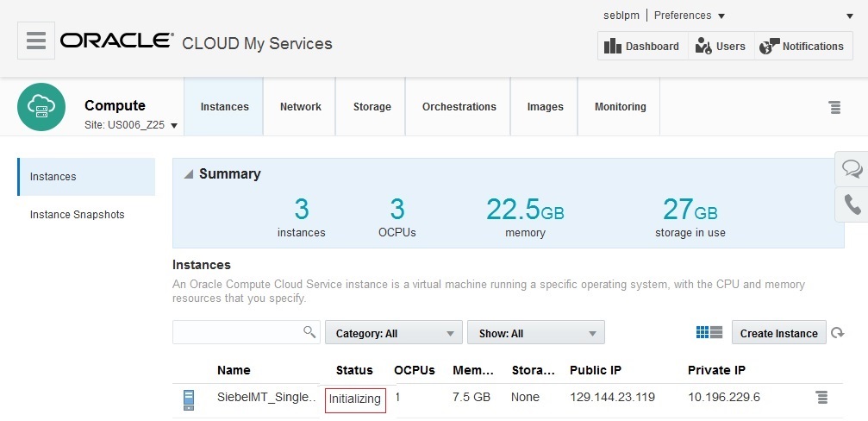Switch to the Orchestrations tab

(459, 107)
